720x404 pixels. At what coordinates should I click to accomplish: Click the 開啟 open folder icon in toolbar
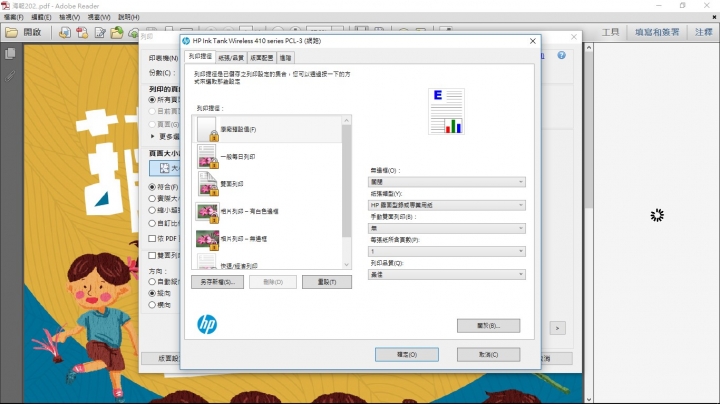11,33
